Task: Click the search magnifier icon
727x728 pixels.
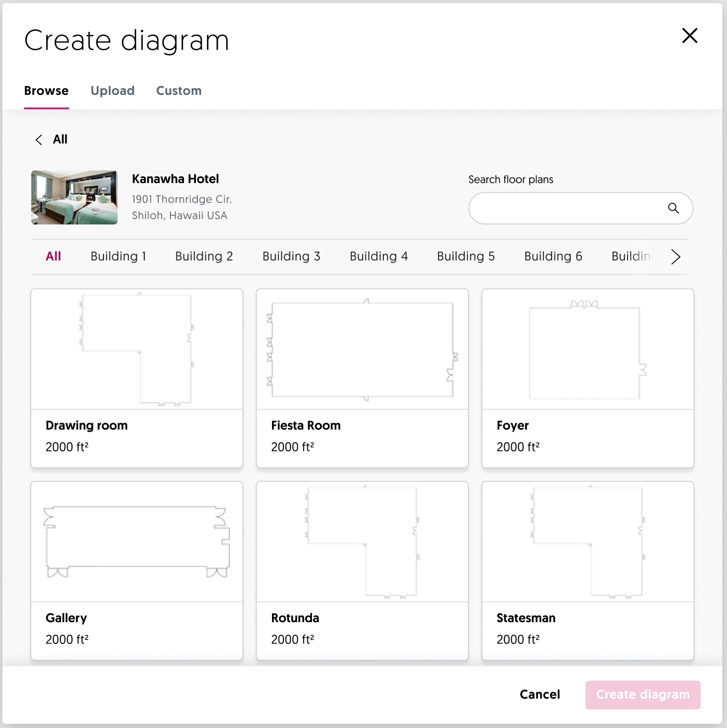Action: point(673,208)
